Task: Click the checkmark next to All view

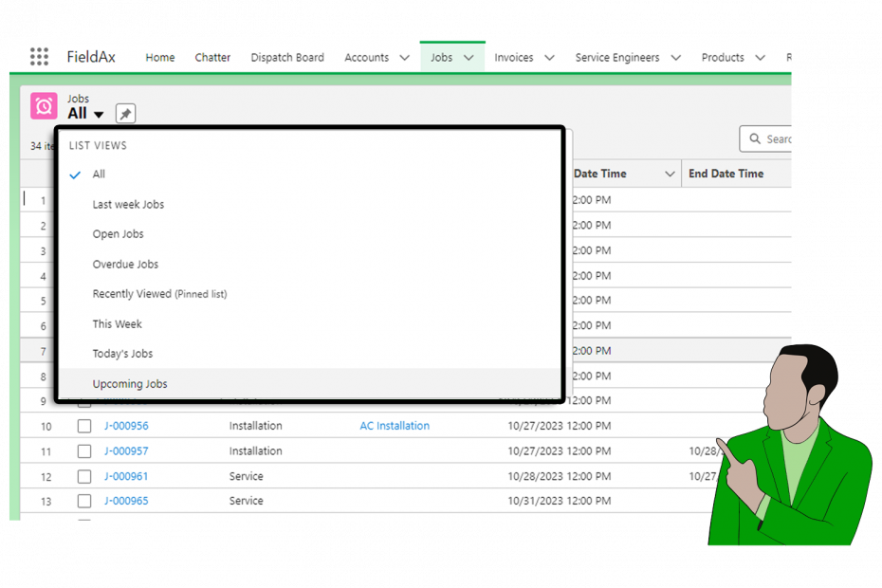Action: [73, 175]
